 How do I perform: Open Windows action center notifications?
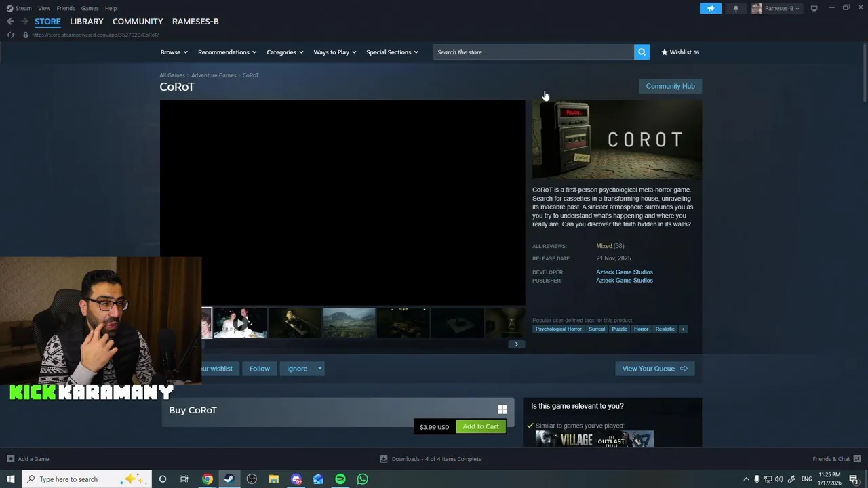[854, 479]
